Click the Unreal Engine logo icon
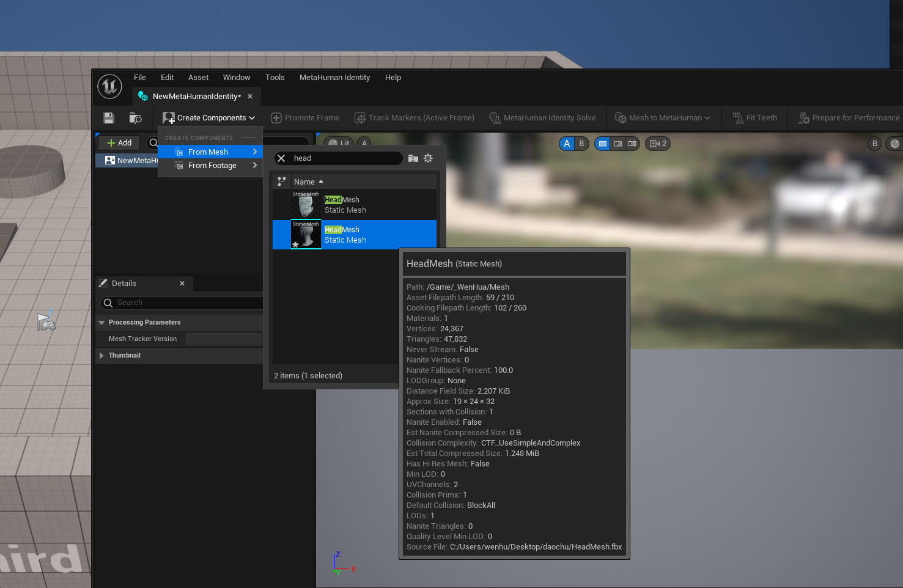 pos(110,86)
